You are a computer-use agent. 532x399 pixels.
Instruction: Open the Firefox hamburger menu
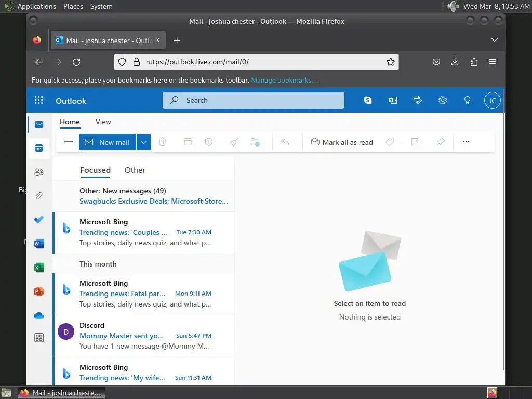pyautogui.click(x=493, y=62)
